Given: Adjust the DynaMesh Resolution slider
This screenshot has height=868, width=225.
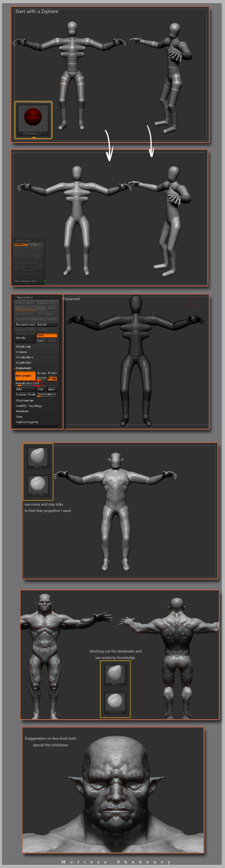Looking at the screenshot, I should (36, 384).
